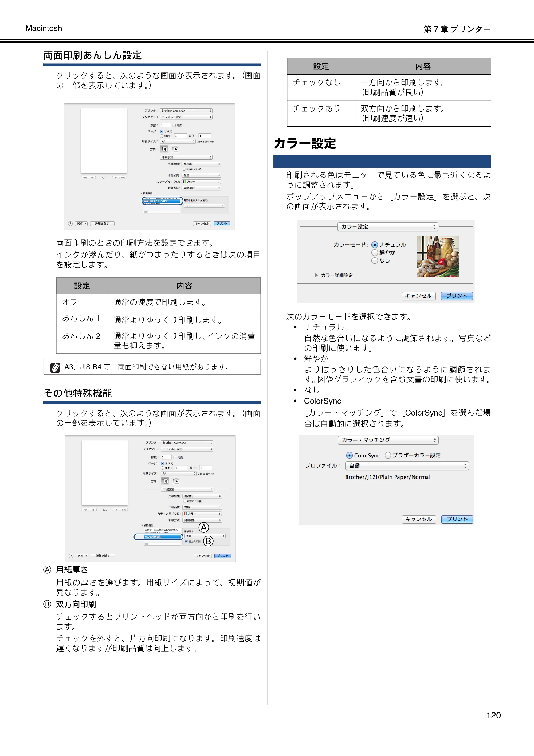Screen dimensions: 534x756
Task: Select 開始 page radio in その他特殊機能 dialog
Action: click(162, 468)
